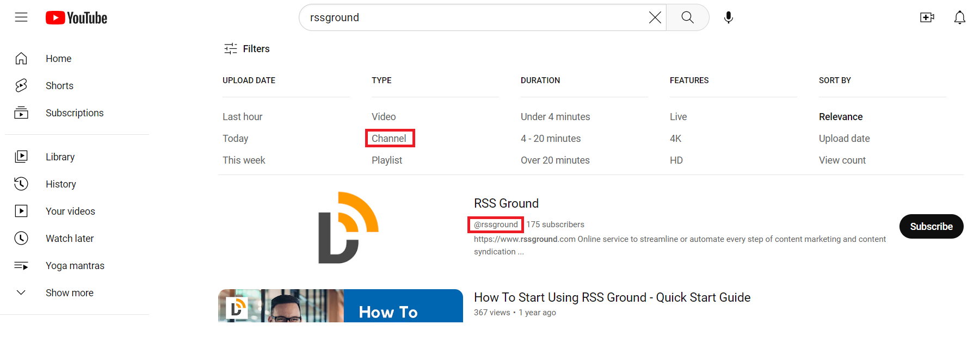Sort results by View count
Image resolution: width=980 pixels, height=343 pixels.
coord(842,160)
